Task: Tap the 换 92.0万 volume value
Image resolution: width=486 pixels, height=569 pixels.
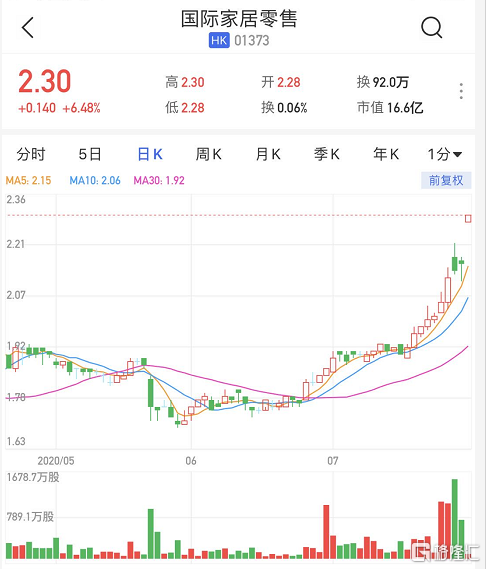Action: (383, 82)
